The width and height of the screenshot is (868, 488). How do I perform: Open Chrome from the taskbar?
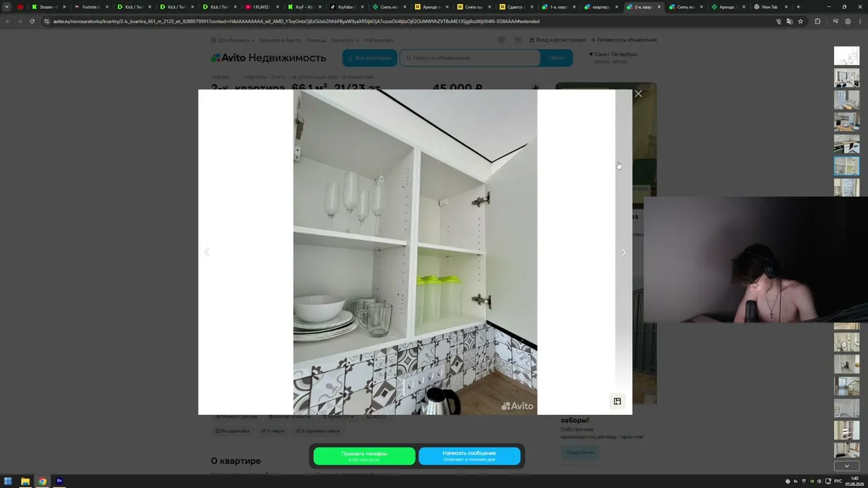(x=42, y=481)
